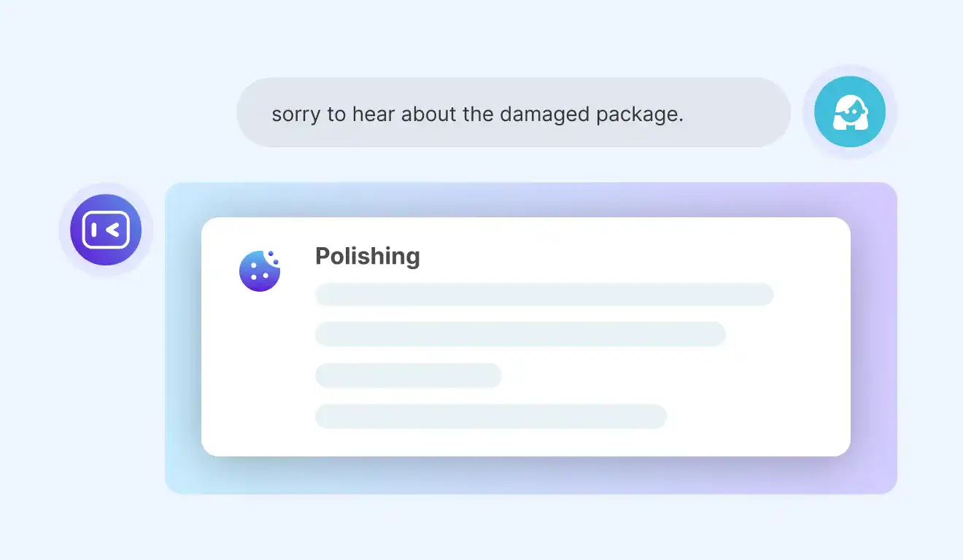Click the word about in the message
Screen dimensions: 963x560
[429, 114]
